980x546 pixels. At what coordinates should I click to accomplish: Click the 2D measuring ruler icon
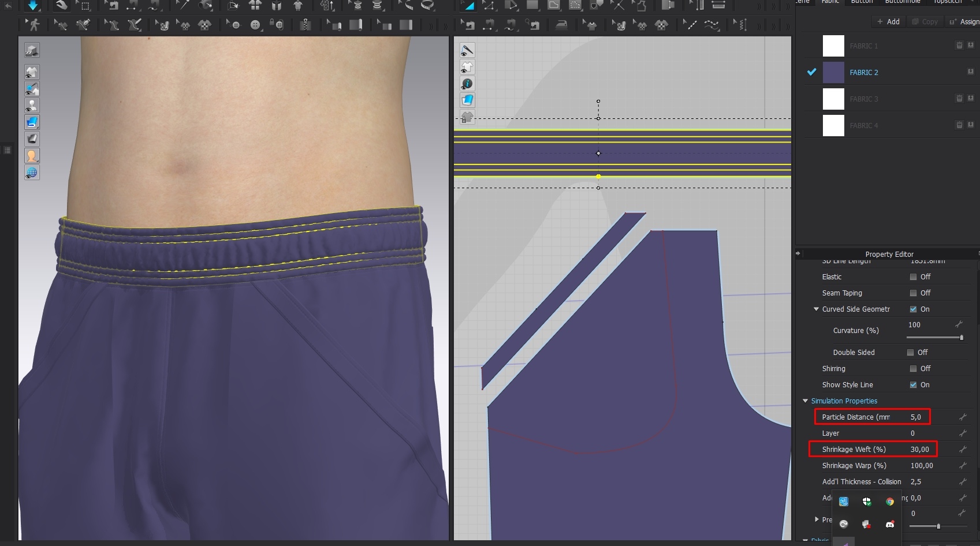coord(718,6)
